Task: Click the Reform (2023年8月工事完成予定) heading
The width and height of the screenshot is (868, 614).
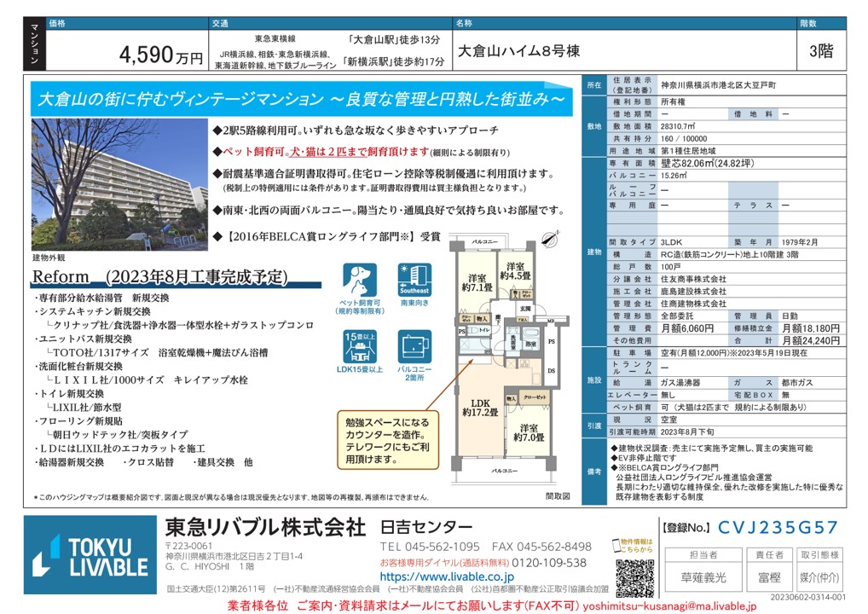Action: coord(159,277)
